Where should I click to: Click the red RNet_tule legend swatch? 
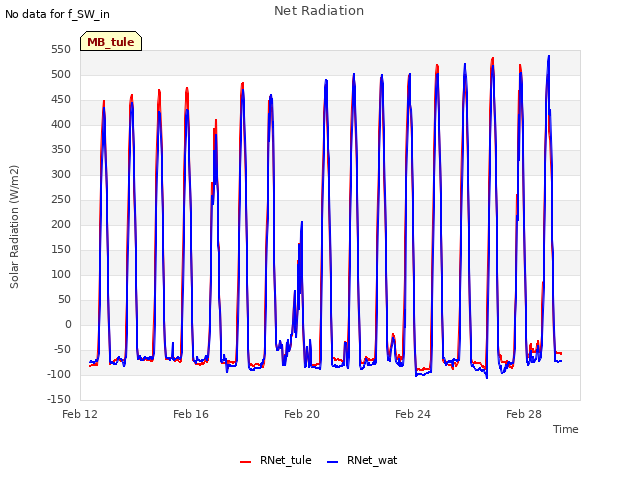(245, 462)
